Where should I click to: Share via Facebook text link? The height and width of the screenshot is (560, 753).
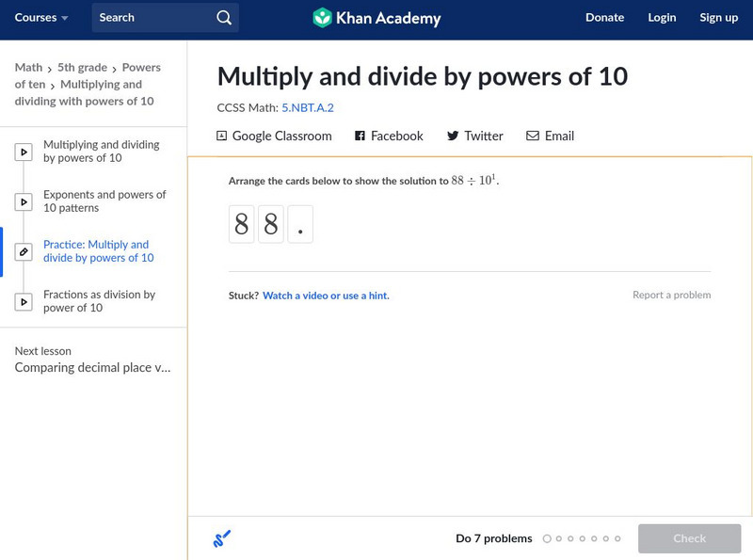pyautogui.click(x=396, y=136)
